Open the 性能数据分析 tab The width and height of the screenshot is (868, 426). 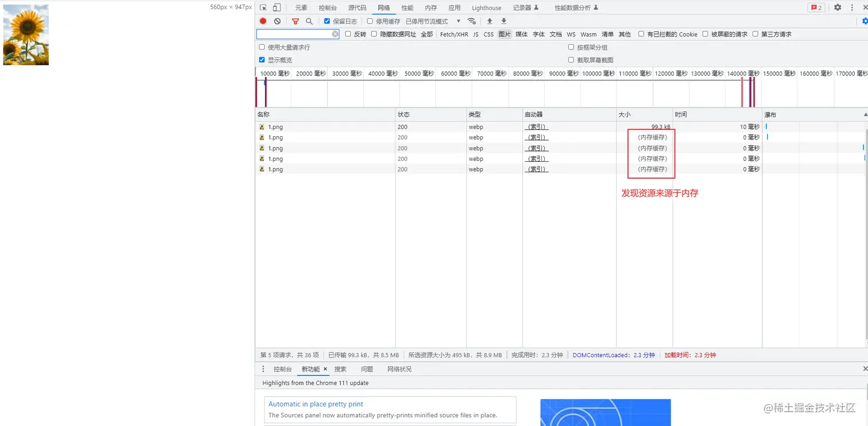pos(576,7)
